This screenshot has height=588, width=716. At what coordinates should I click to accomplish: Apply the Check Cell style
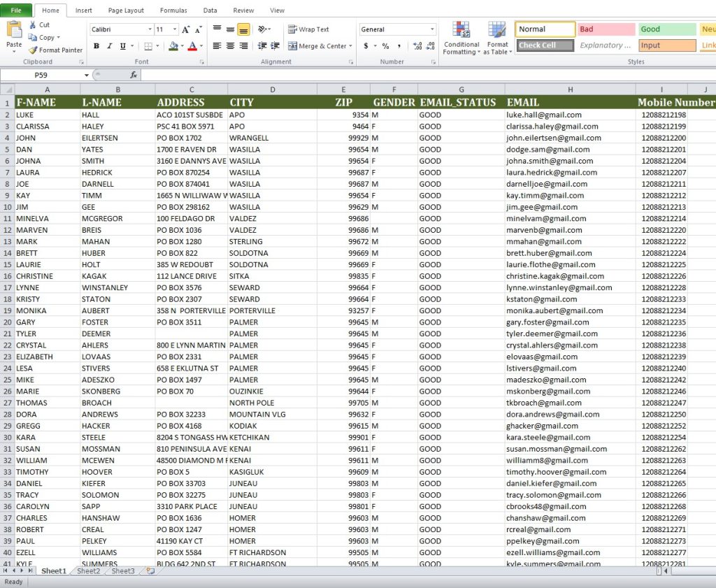545,45
